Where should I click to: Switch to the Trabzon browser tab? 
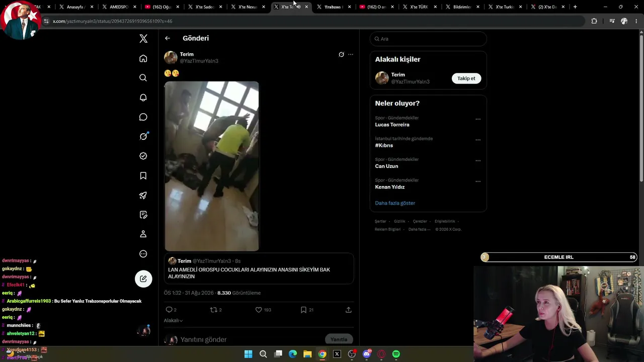click(x=334, y=7)
